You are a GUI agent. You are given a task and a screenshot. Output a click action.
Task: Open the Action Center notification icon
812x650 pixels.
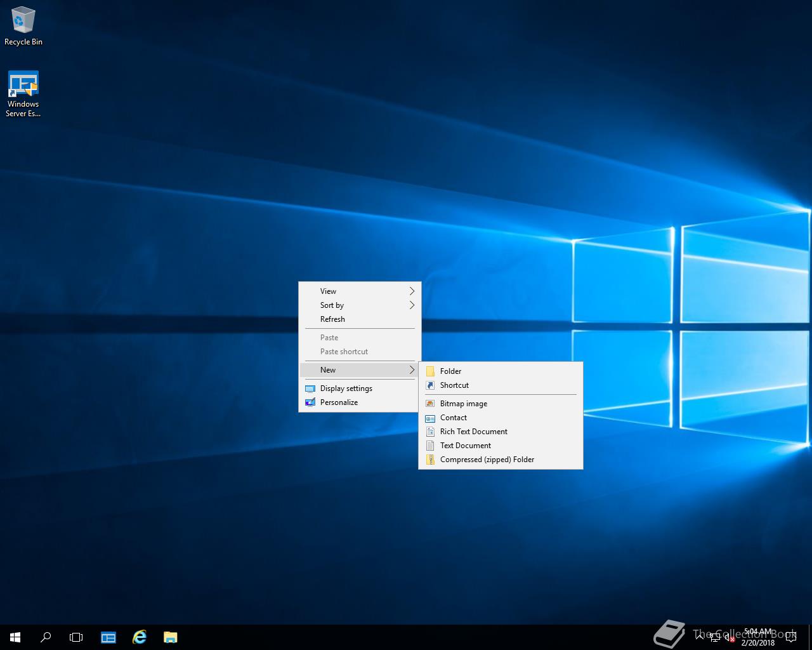coord(790,637)
